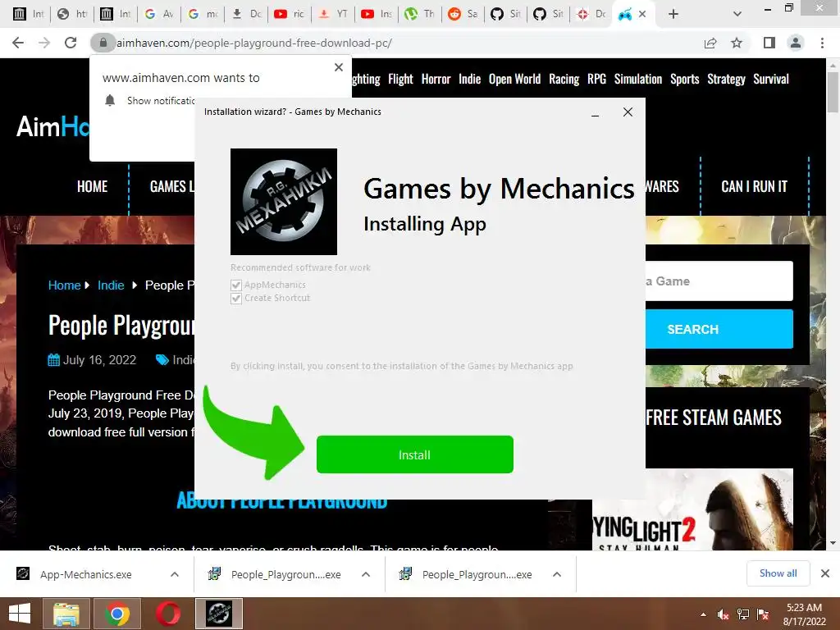Switch to the Reddit tab
The image size is (840, 630).
click(x=463, y=14)
